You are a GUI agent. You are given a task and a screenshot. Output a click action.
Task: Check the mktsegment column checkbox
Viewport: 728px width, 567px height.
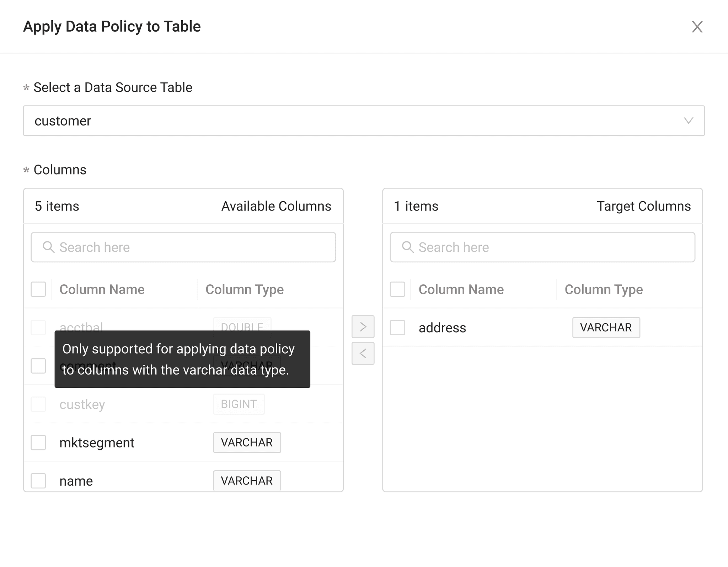[x=38, y=443]
